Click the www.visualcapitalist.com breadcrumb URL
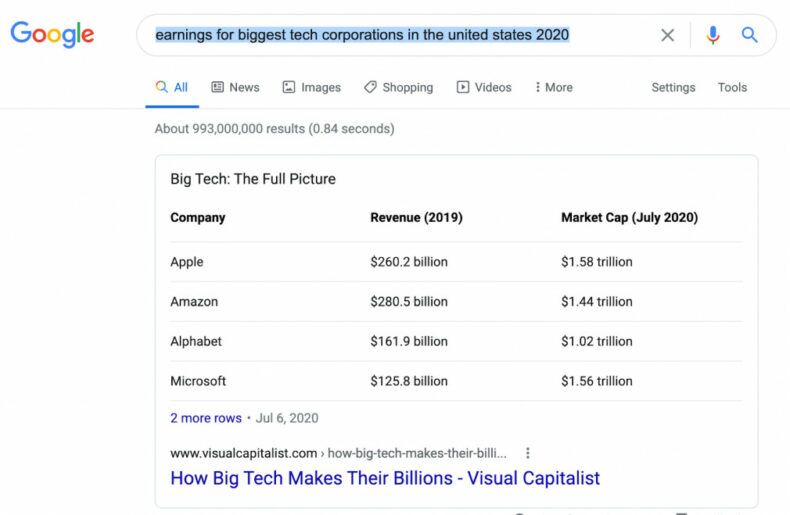The image size is (790, 515). [x=243, y=453]
